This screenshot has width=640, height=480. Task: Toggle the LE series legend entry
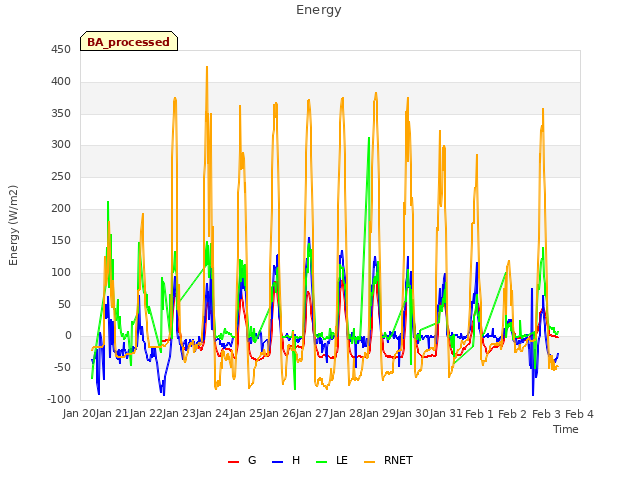[332, 460]
